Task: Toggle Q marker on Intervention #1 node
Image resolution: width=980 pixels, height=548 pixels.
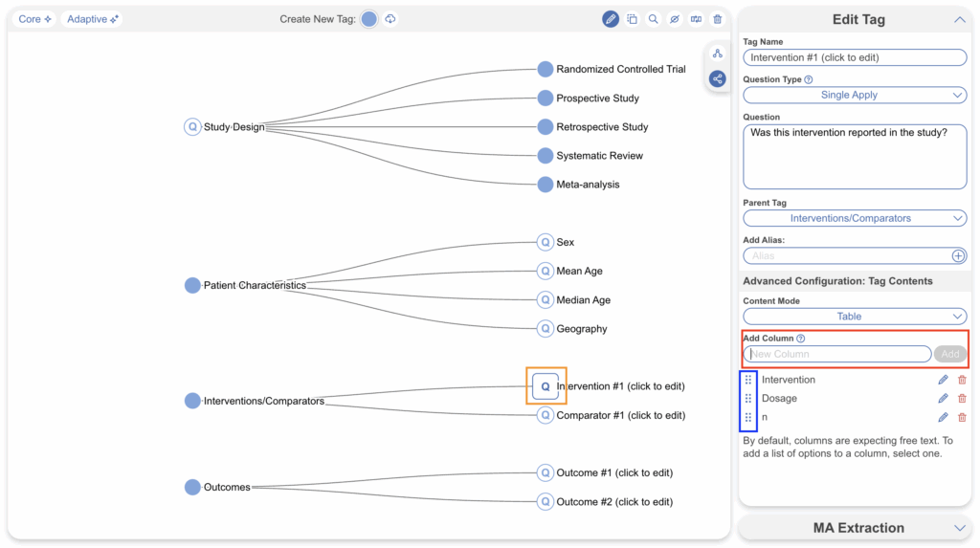Action: tap(546, 386)
